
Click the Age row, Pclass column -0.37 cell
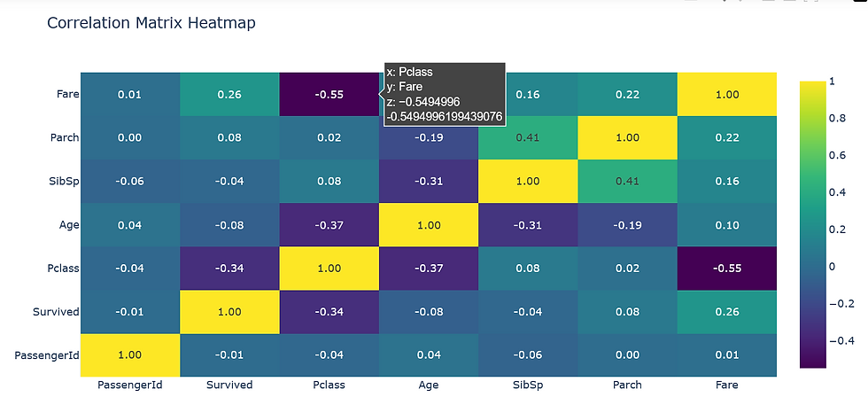(x=329, y=225)
